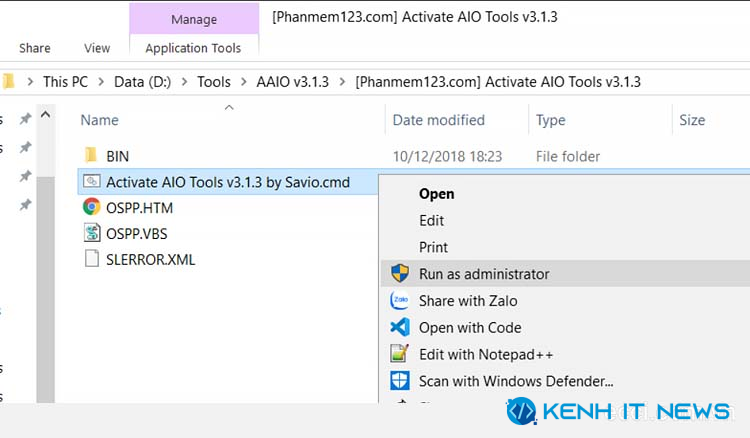The width and height of the screenshot is (750, 438).
Task: Sort by the Name column header
Action: [99, 120]
